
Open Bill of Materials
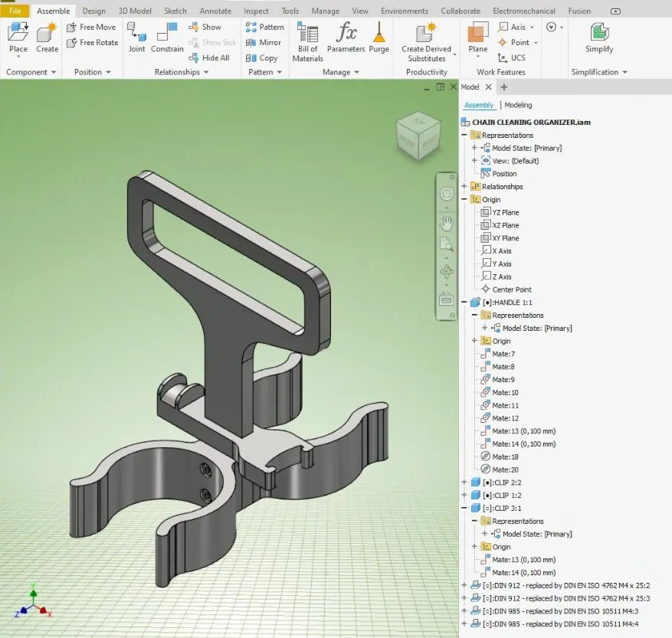(308, 42)
